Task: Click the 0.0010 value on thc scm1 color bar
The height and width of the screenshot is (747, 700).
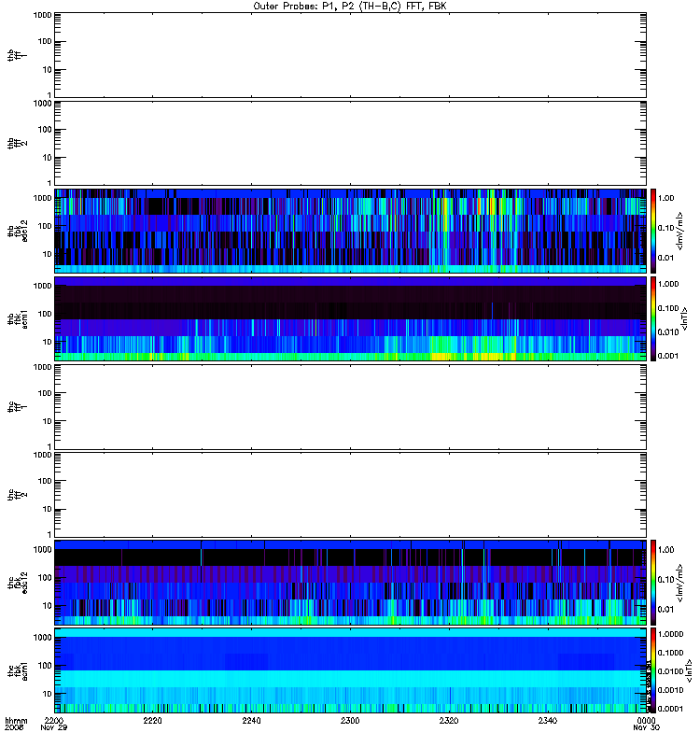Action: (670, 690)
